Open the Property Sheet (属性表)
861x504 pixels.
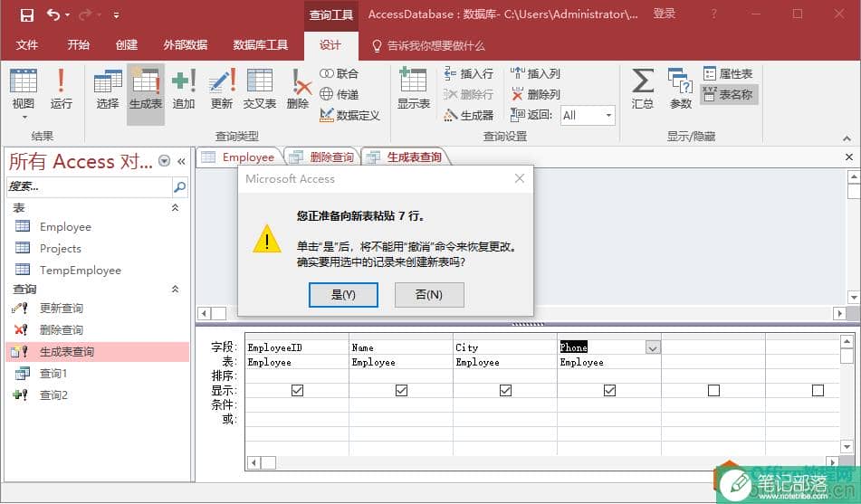728,73
